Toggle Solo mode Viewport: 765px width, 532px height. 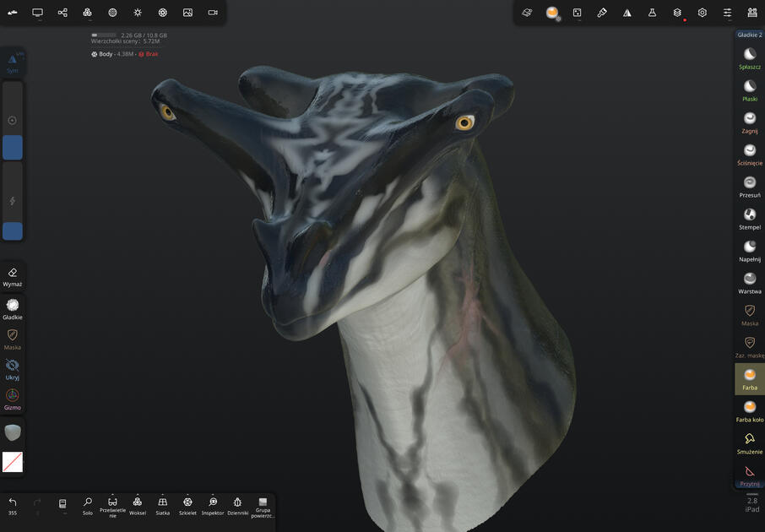coord(88,506)
